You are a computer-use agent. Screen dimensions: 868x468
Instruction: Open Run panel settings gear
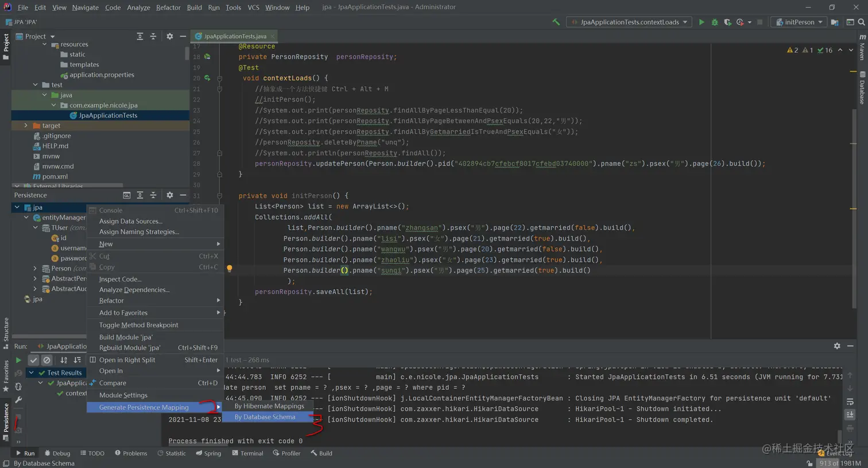(837, 346)
